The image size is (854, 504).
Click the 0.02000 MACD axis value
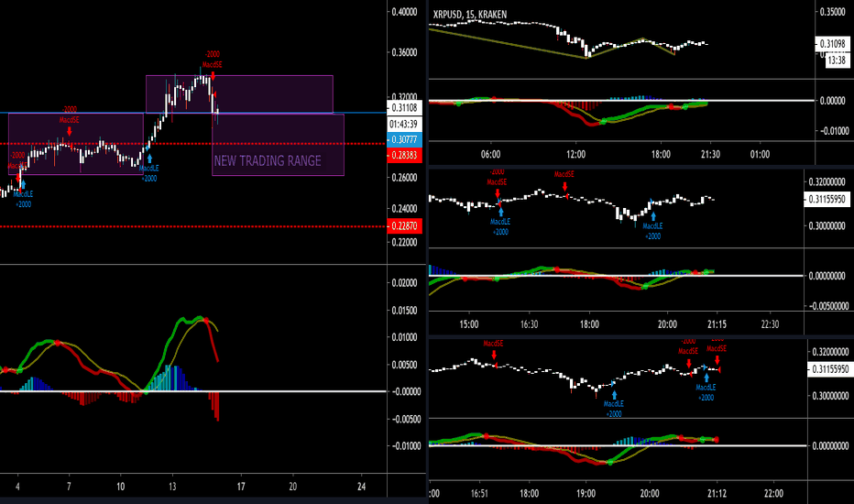(406, 283)
